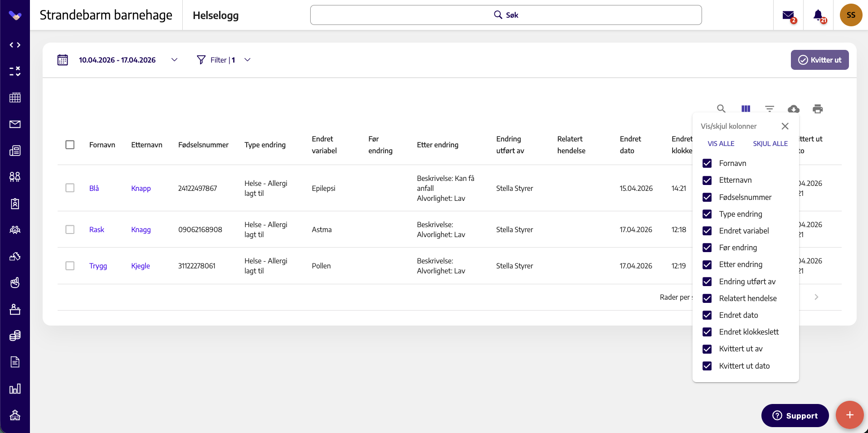Screen dimensions: 868x433
Task: Click the Søk search field
Action: tap(506, 15)
